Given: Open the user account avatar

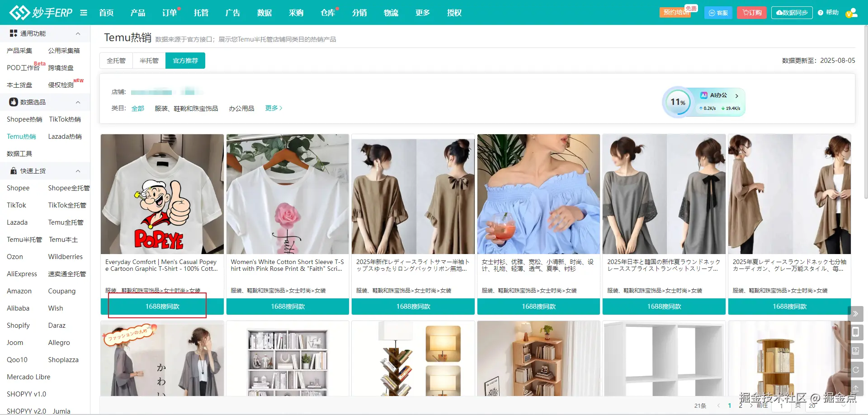Looking at the screenshot, I should pyautogui.click(x=852, y=13).
